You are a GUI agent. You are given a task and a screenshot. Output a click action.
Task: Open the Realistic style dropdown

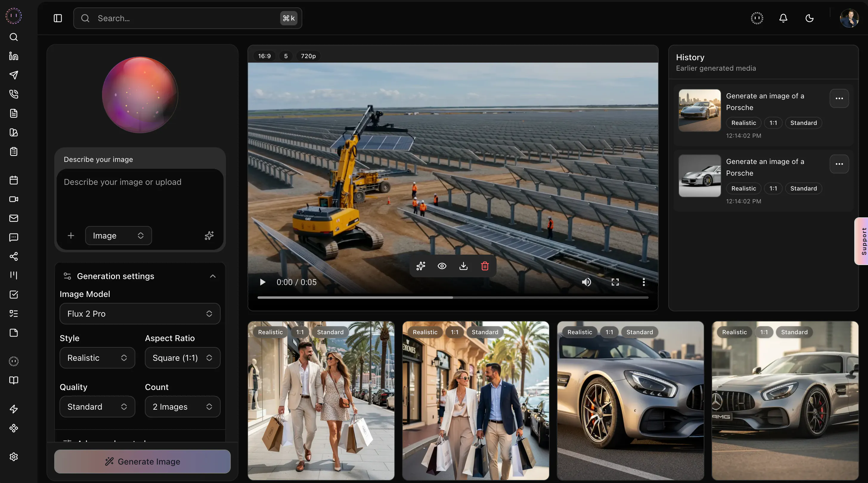97,358
